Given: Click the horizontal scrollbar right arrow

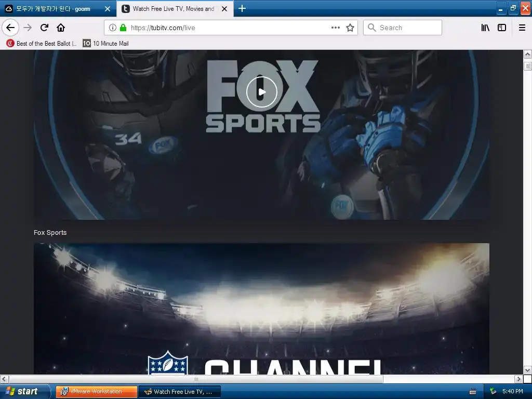Looking at the screenshot, I should point(518,379).
